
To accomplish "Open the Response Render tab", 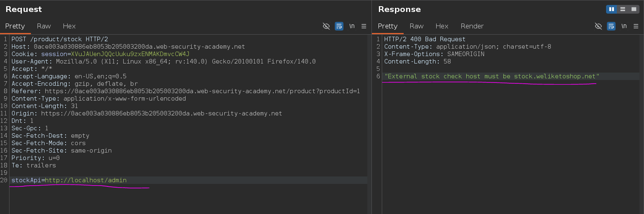I will pyautogui.click(x=472, y=26).
